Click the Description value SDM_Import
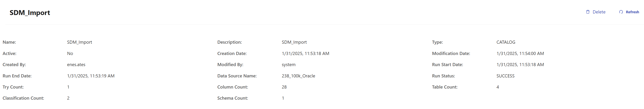The width and height of the screenshot is (644, 109). [x=294, y=42]
